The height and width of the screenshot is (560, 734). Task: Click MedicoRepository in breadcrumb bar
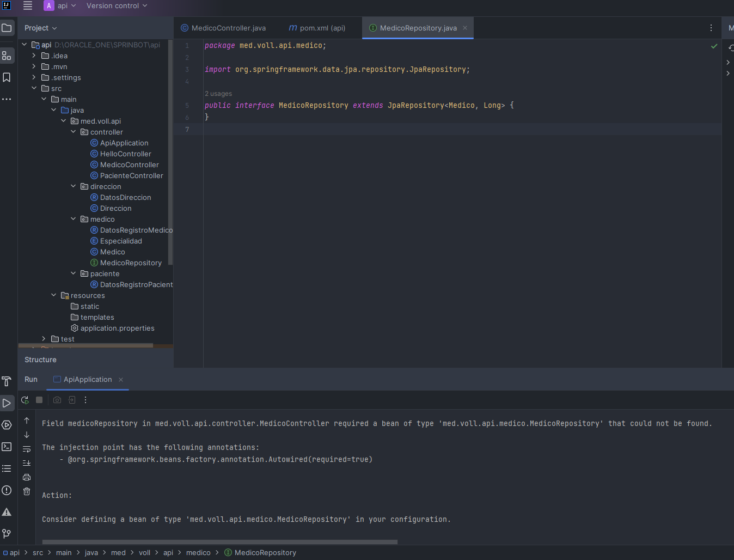tap(260, 552)
